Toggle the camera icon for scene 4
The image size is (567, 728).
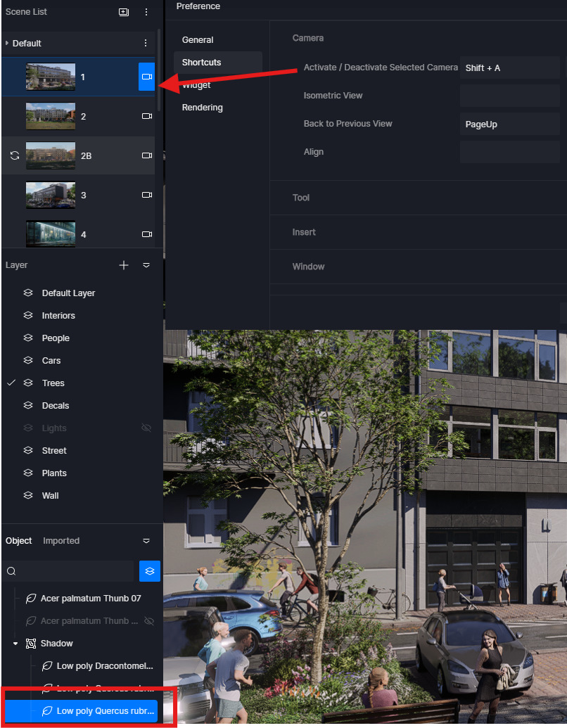click(147, 234)
